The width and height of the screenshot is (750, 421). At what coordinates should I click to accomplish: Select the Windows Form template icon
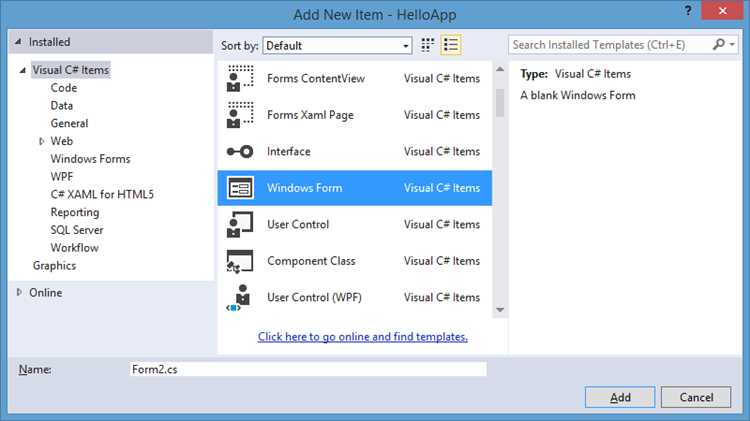click(240, 188)
